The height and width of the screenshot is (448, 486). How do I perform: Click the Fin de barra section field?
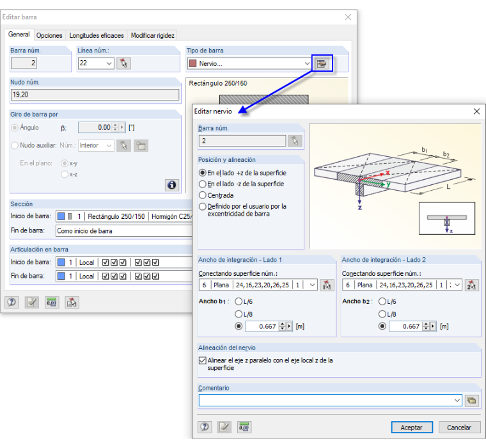click(x=124, y=231)
